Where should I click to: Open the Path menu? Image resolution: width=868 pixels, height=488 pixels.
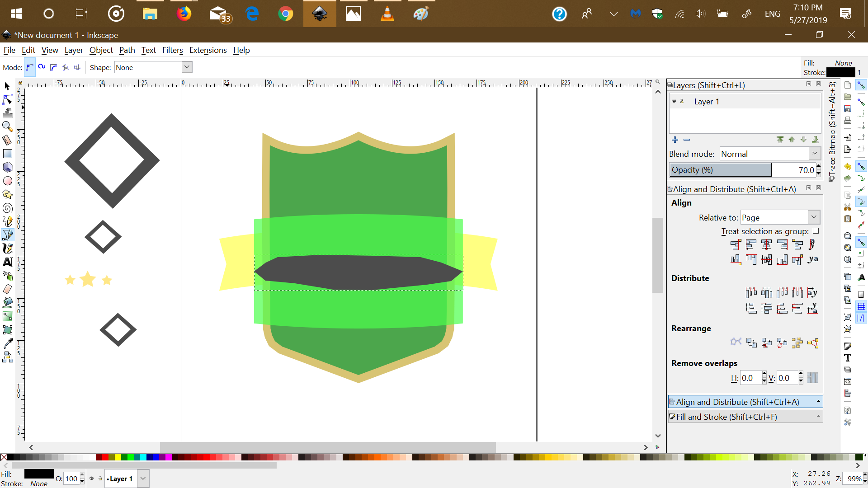click(x=127, y=50)
